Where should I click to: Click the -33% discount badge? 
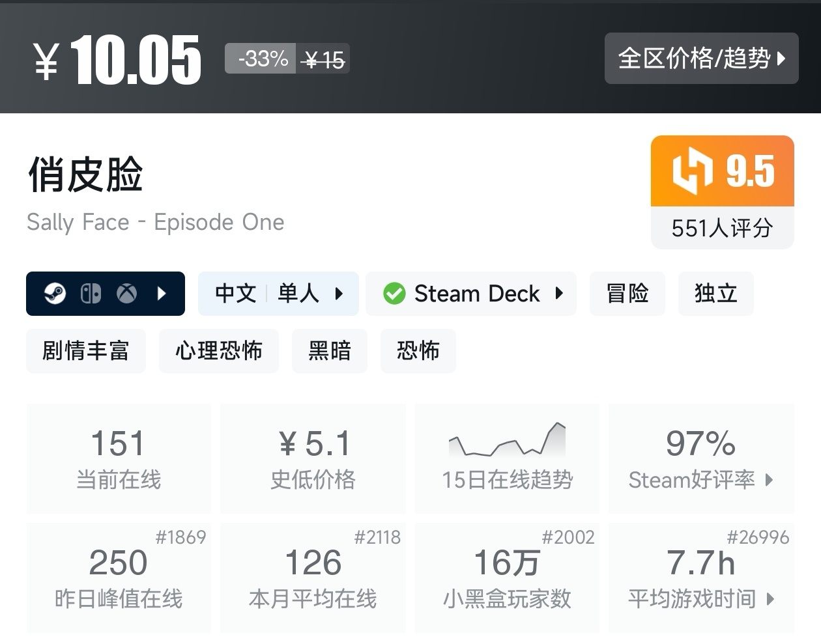pyautogui.click(x=262, y=59)
